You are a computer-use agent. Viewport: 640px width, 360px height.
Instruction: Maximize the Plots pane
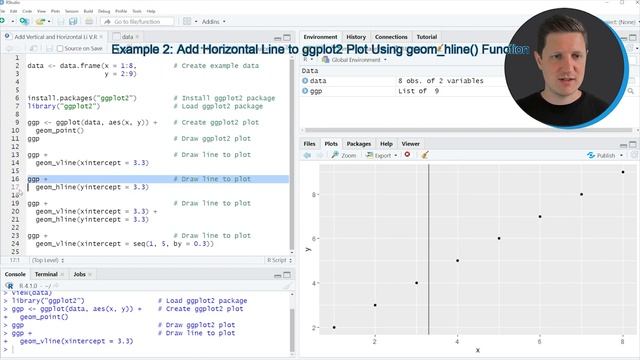click(633, 144)
